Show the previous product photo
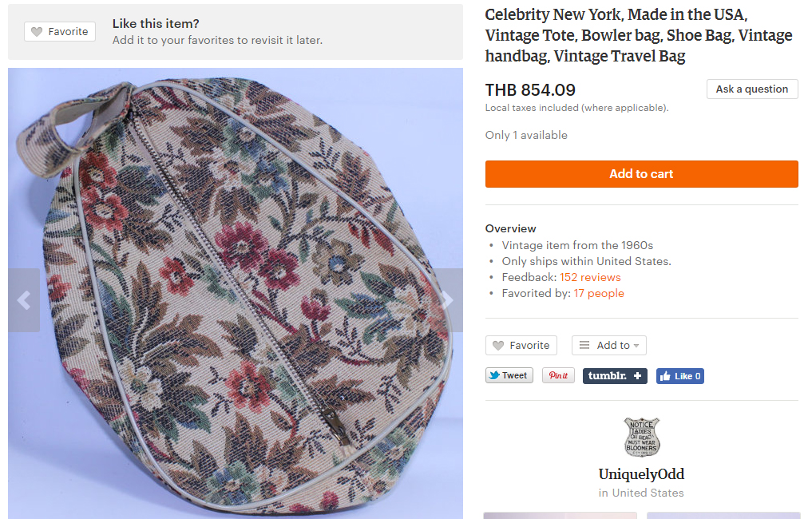The height and width of the screenshot is (519, 812). pyautogui.click(x=24, y=300)
